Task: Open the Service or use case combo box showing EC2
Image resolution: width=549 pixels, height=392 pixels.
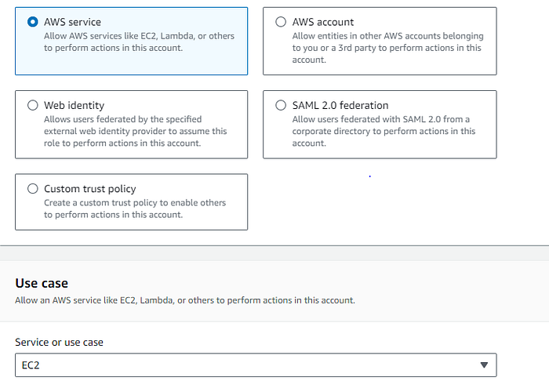Action: click(256, 365)
